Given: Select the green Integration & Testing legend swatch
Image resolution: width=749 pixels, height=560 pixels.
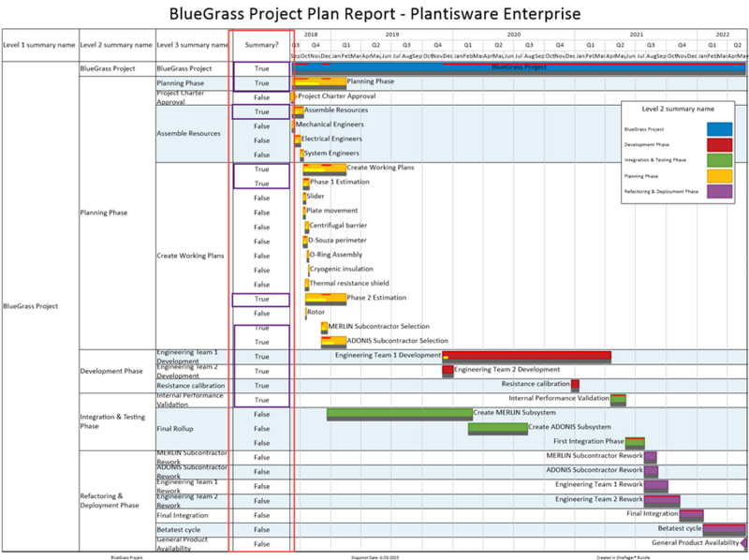Looking at the screenshot, I should [x=719, y=160].
